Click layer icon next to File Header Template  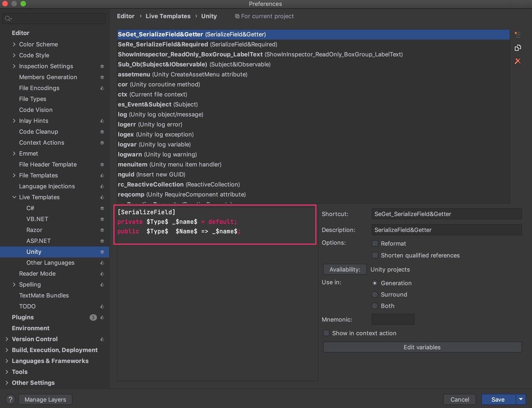(102, 165)
